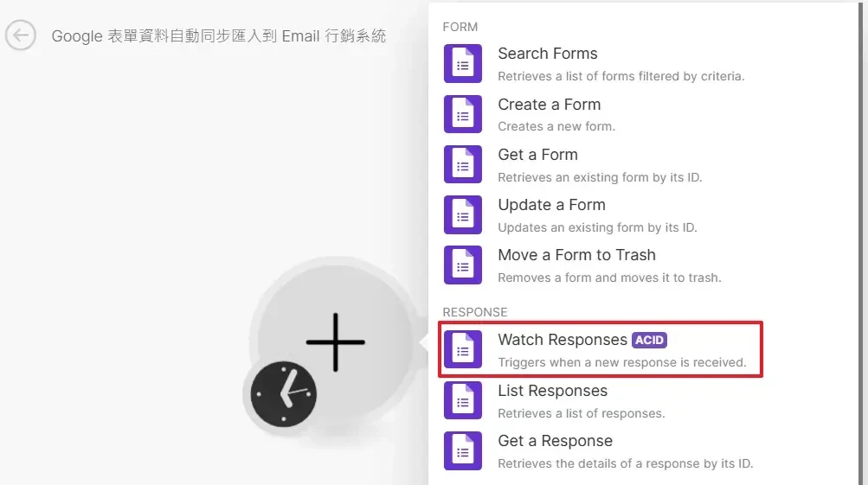868x485 pixels.
Task: Click the Update a Form module icon
Action: tap(463, 214)
